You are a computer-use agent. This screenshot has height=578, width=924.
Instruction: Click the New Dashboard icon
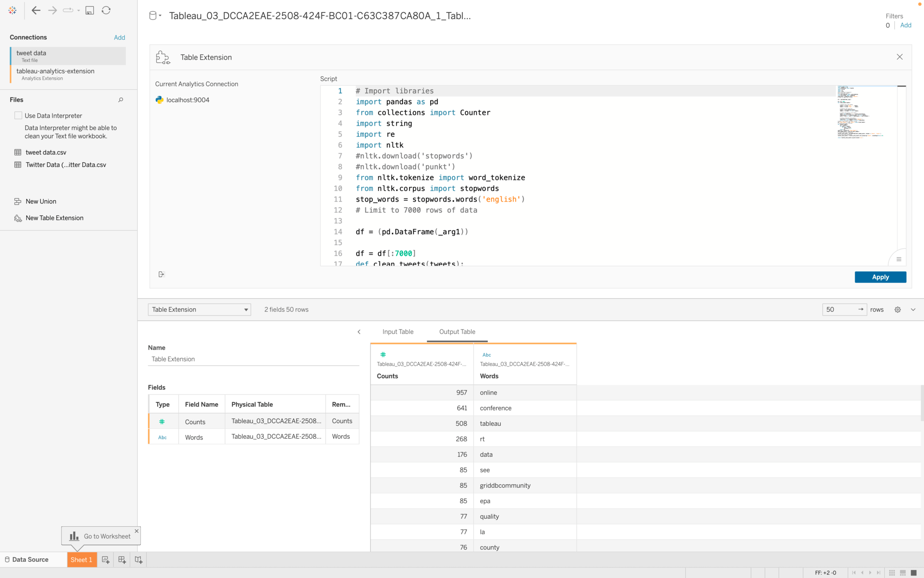click(122, 560)
